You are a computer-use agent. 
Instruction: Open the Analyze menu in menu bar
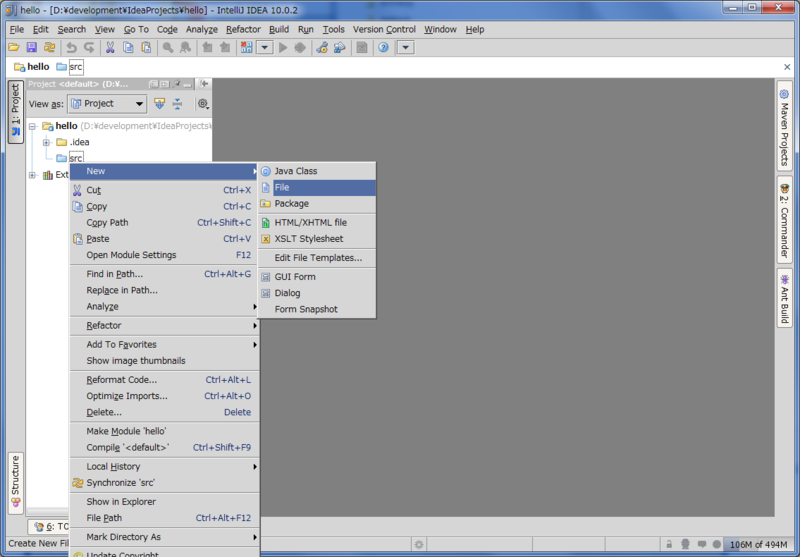[202, 30]
